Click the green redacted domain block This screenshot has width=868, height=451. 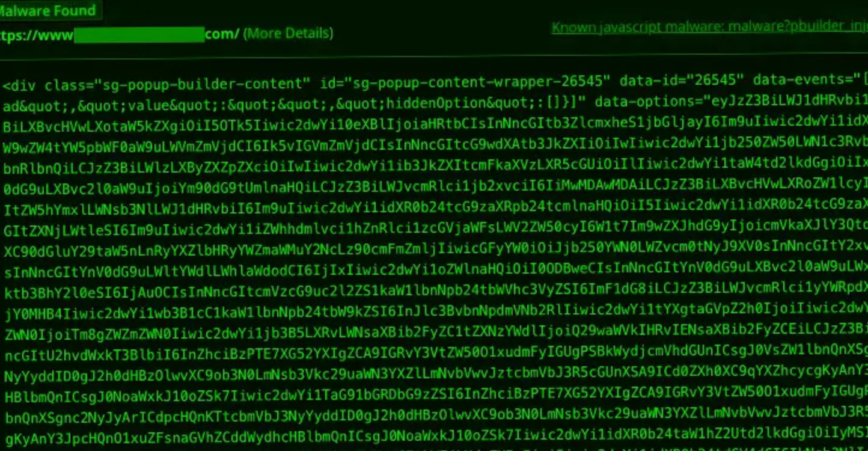tap(139, 34)
